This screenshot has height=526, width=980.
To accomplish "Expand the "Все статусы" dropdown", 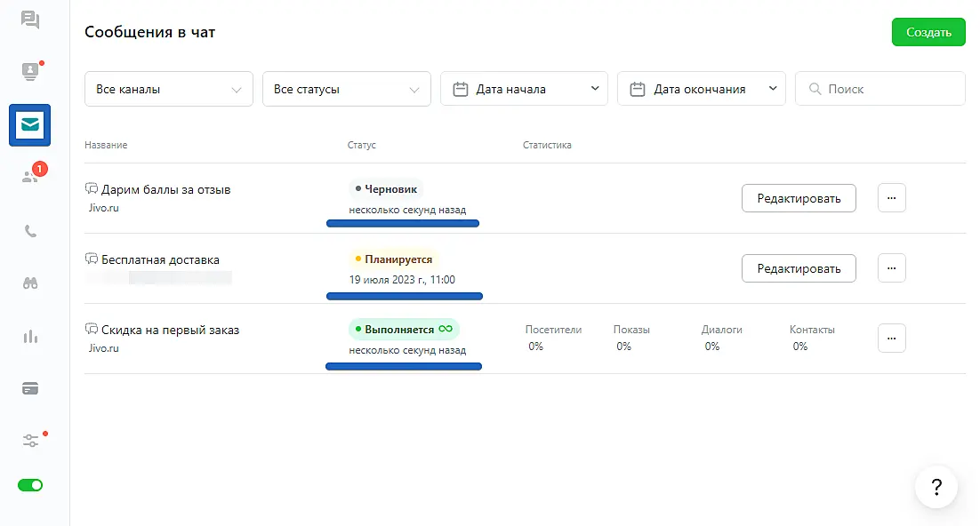I will coord(346,89).
